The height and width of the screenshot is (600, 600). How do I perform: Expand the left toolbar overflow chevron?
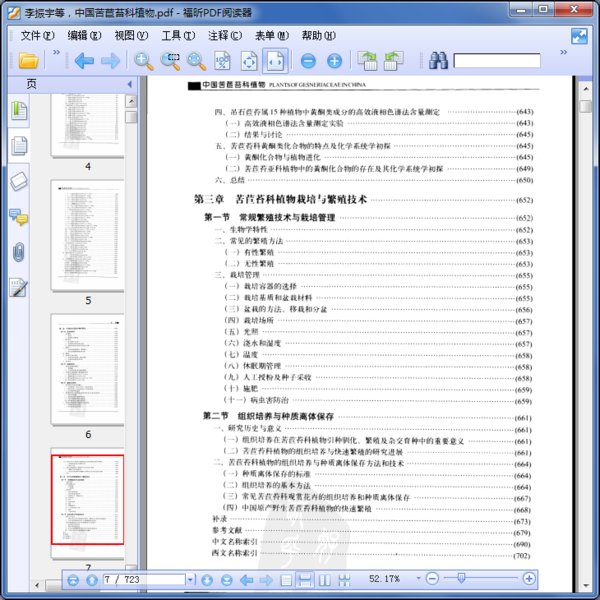click(x=56, y=52)
